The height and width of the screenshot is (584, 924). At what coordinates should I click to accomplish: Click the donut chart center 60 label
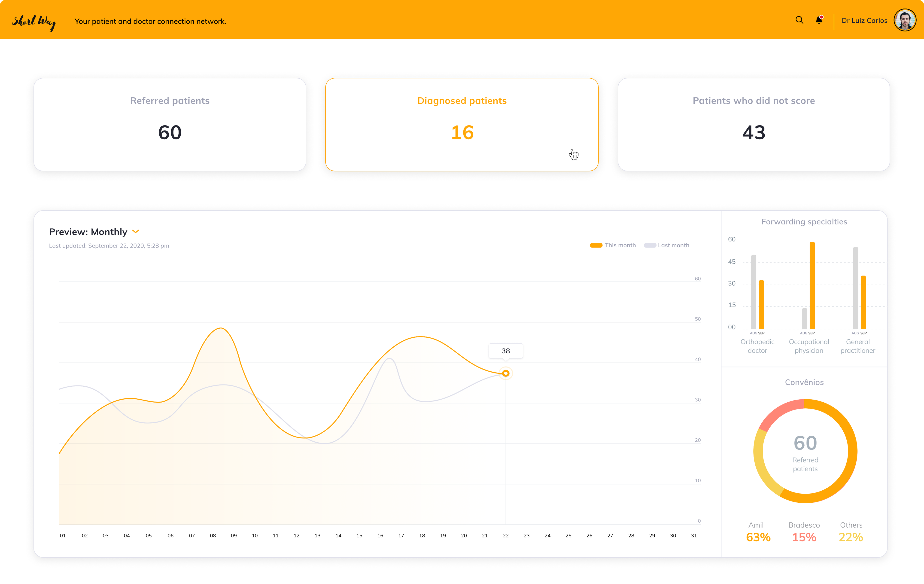[x=805, y=443]
